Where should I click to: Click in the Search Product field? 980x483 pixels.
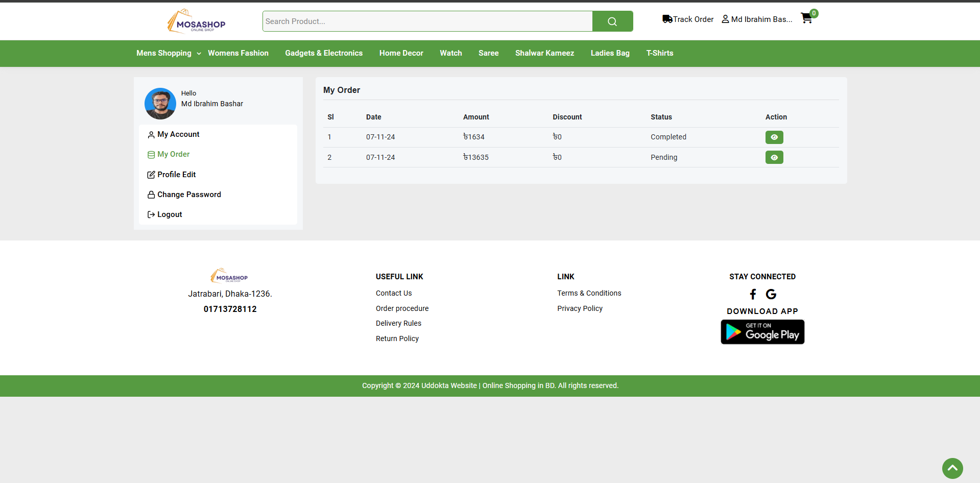427,21
